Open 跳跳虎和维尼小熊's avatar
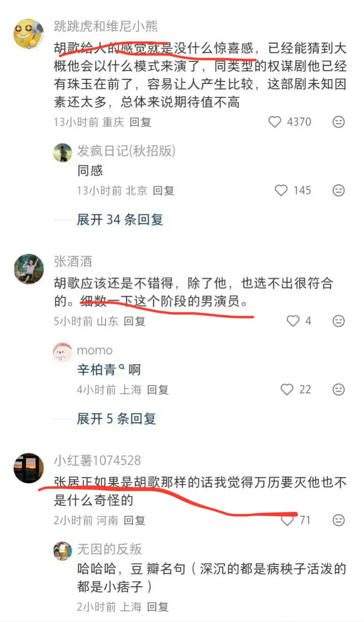364x622 pixels. (x=28, y=33)
